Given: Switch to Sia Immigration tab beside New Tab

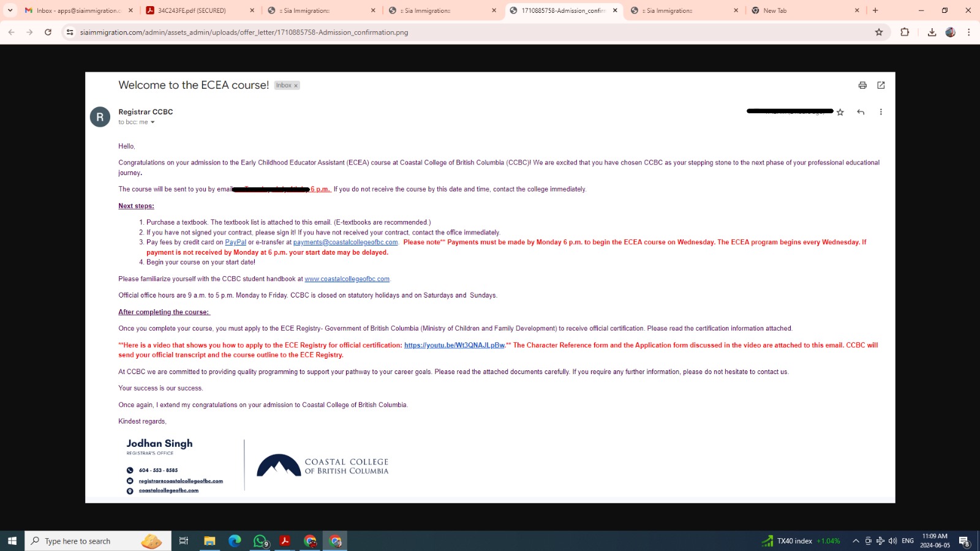Looking at the screenshot, I should pos(684,10).
